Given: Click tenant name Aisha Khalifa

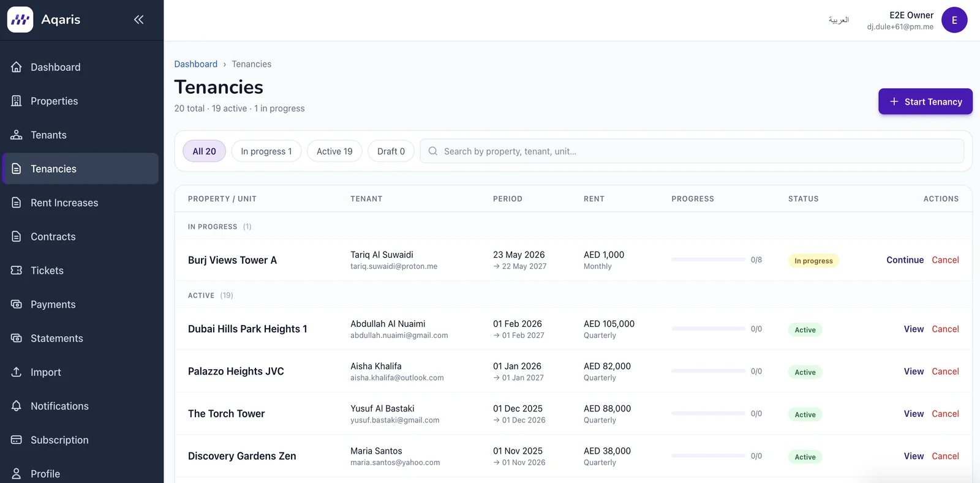Looking at the screenshot, I should (376, 366).
